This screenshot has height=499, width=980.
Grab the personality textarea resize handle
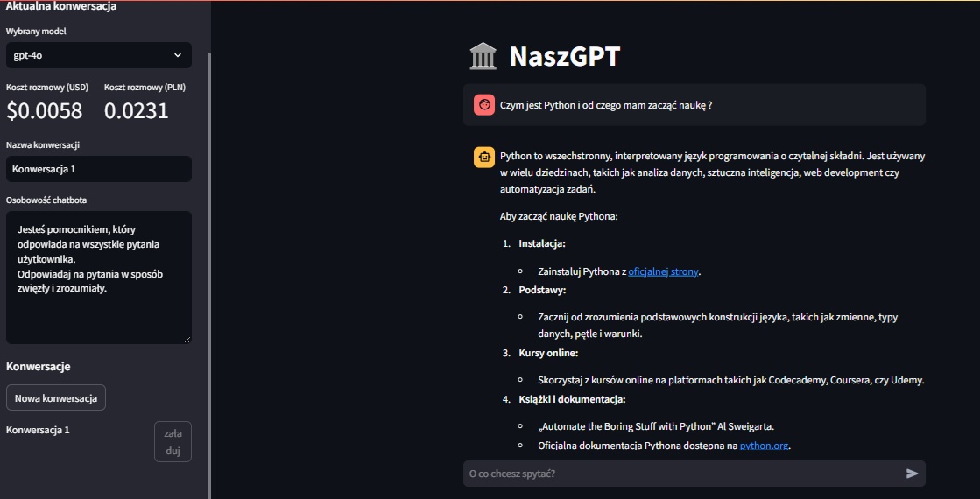[187, 339]
